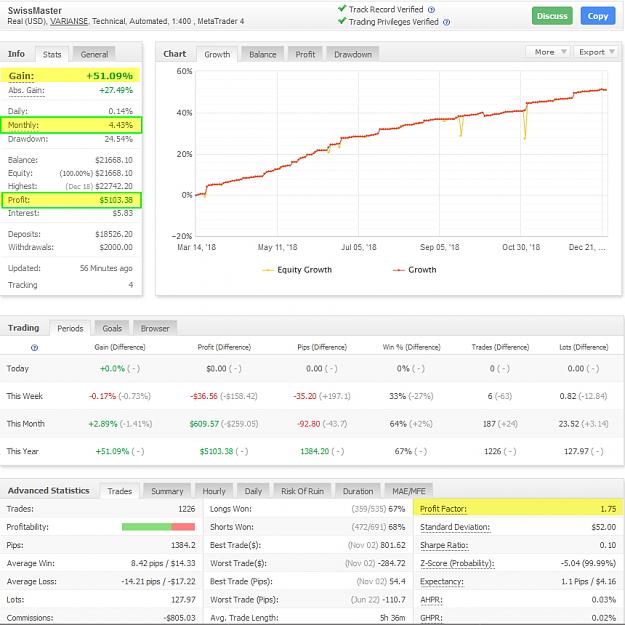Open Hourly tab in Advanced Statistics
Viewport: 625px width, 625px height.
(214, 491)
